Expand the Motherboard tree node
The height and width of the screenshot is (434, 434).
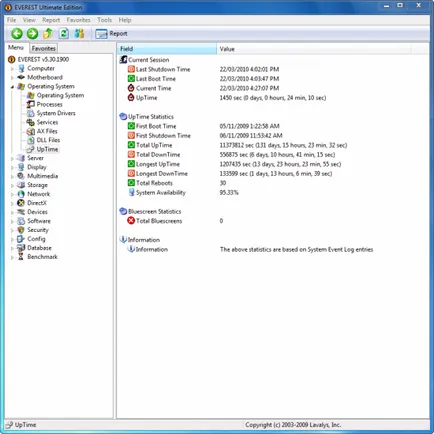12,78
